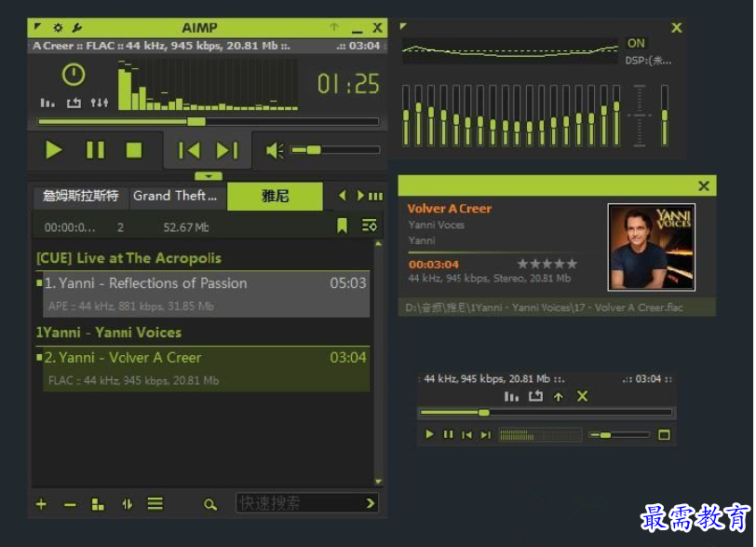Rate the track using the five-star rating
The width and height of the screenshot is (756, 547).
click(547, 264)
